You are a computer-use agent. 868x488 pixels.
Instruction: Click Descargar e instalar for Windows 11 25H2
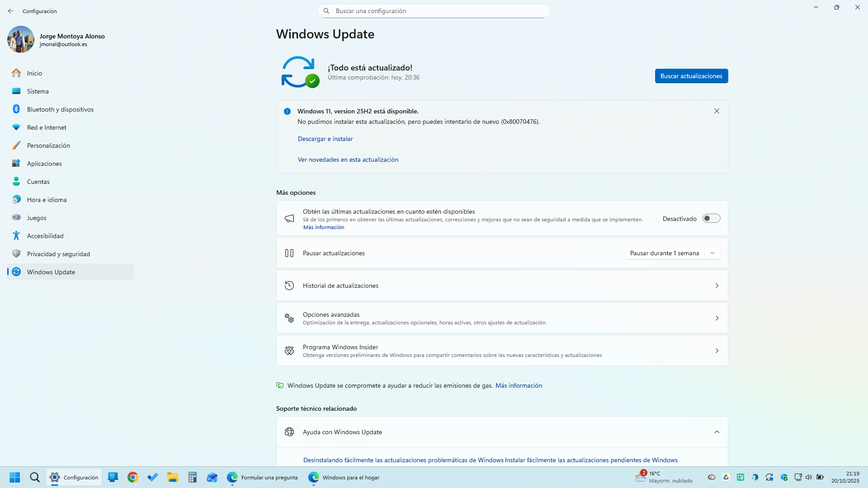325,139
